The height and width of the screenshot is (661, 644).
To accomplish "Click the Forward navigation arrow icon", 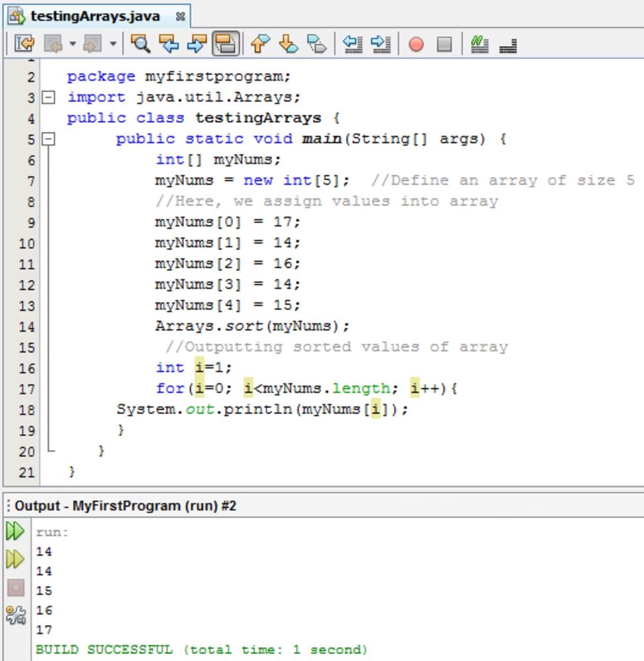I will [93, 44].
